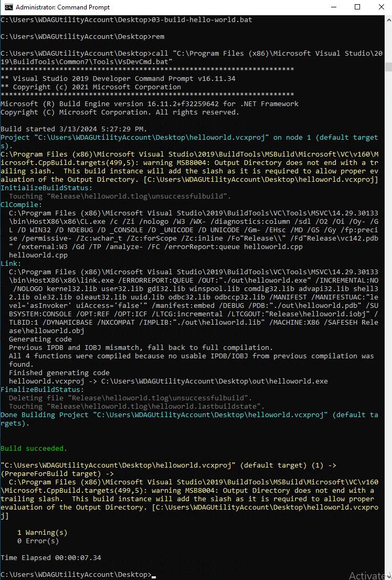Click the 'Touching' unsuccessfulbuild line under InitializeBuildStatus

click(x=120, y=196)
